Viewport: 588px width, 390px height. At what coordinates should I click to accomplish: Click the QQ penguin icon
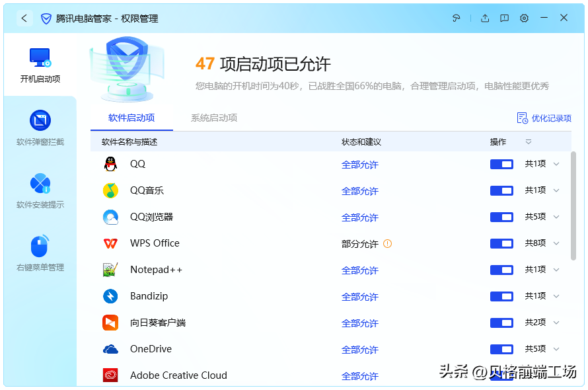[110, 164]
